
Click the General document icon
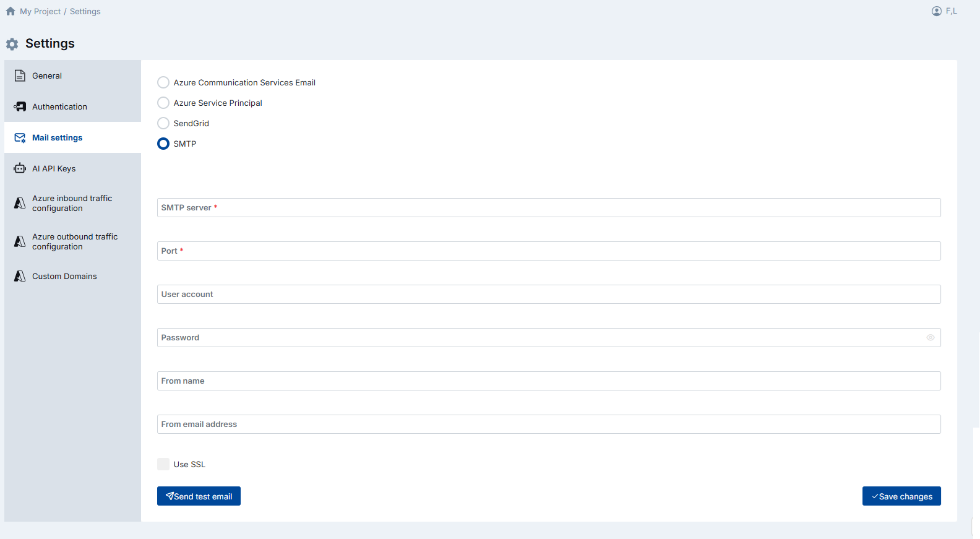[20, 75]
